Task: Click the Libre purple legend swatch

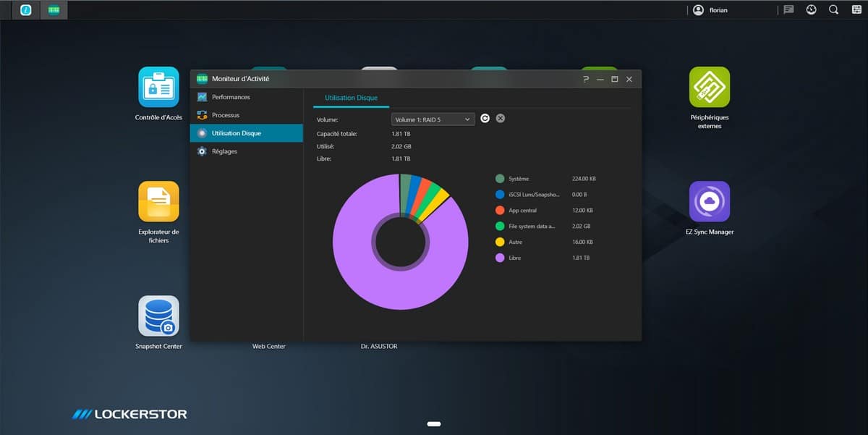Action: pyautogui.click(x=500, y=258)
